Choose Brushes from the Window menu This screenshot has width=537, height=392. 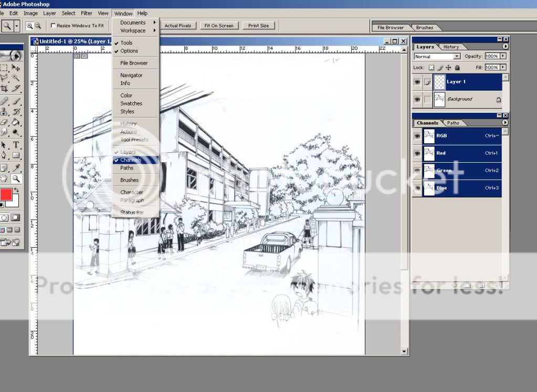coord(135,180)
